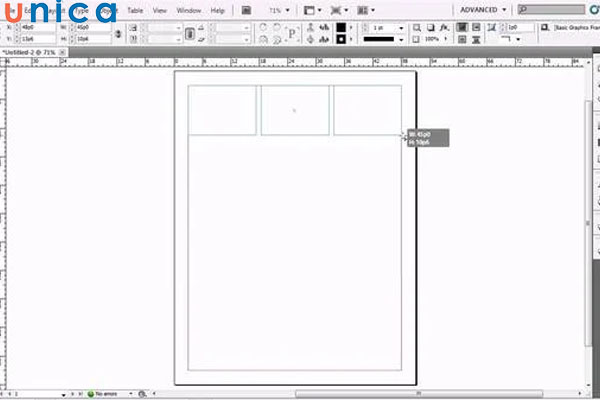This screenshot has width=600, height=400.
Task: Open the Help menu
Action: point(217,11)
